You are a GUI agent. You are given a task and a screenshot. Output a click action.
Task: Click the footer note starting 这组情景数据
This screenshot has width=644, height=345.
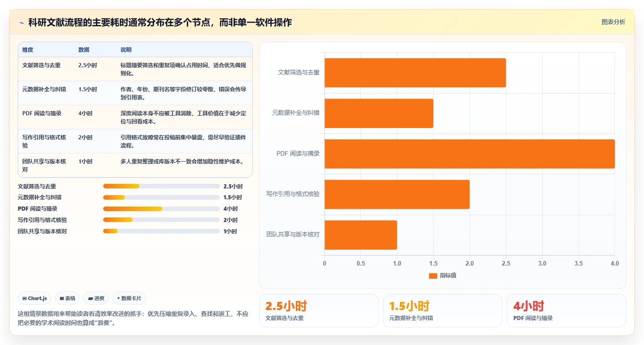(133, 318)
